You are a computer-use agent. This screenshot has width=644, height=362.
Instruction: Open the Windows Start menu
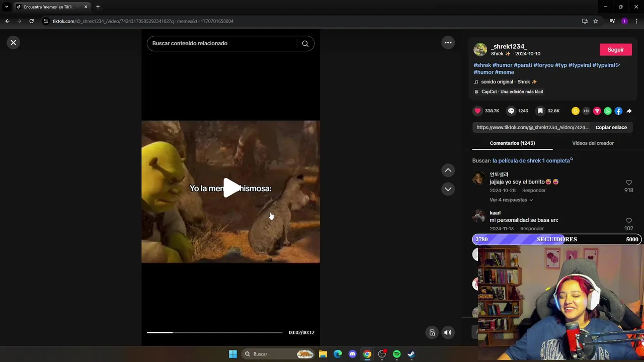233,354
